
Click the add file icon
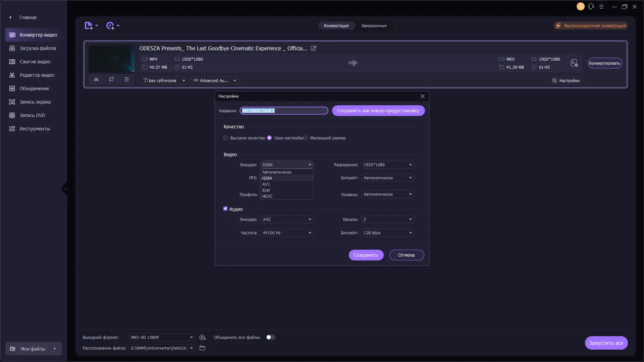(89, 26)
